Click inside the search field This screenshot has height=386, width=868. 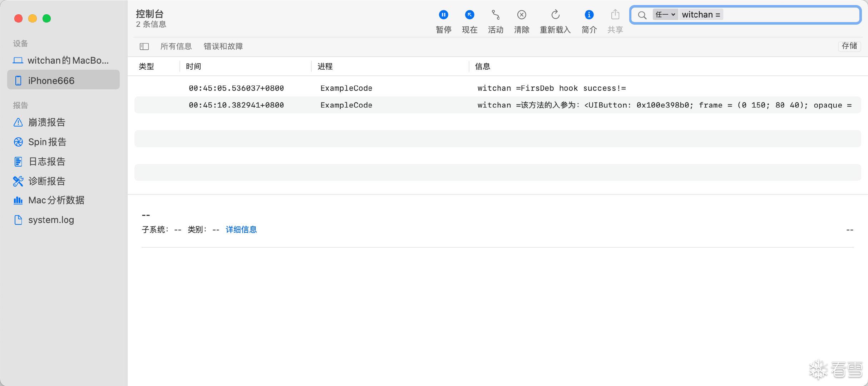click(786, 15)
